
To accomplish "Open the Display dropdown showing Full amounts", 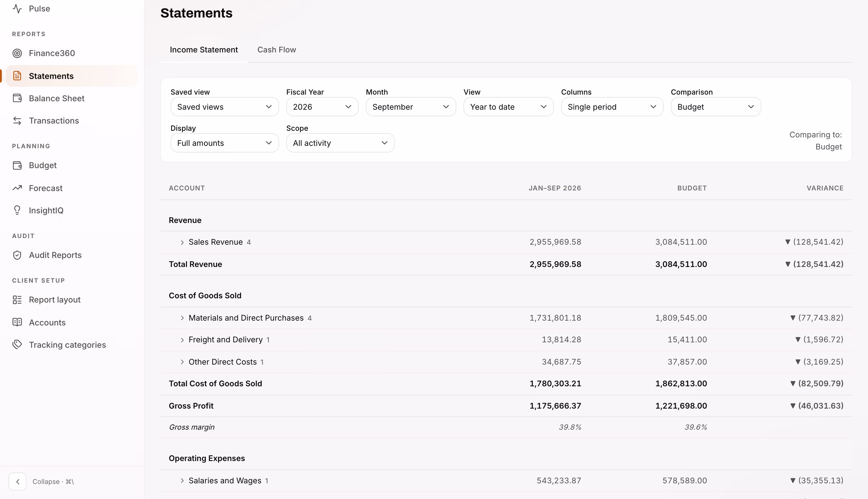I will (x=225, y=143).
